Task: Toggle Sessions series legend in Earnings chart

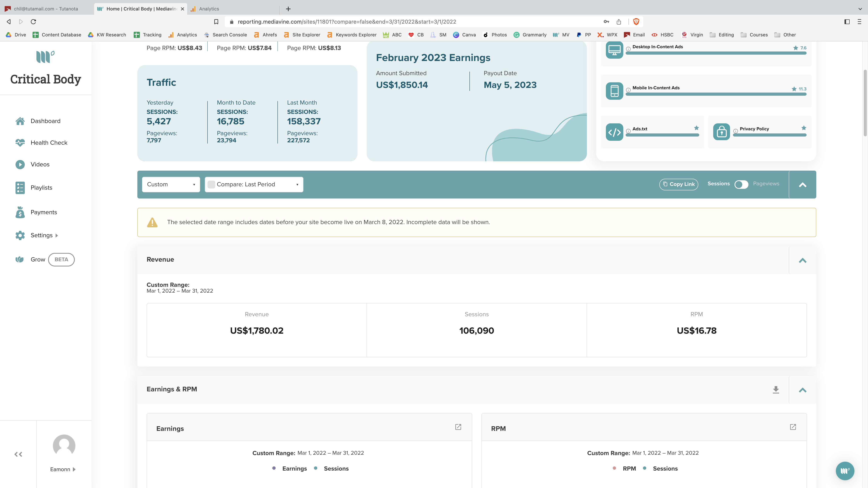Action: pyautogui.click(x=331, y=468)
